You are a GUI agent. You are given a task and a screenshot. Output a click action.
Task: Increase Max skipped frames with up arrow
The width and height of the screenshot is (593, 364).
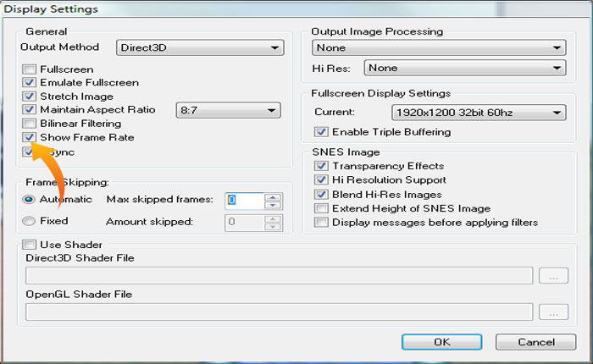pyautogui.click(x=273, y=196)
